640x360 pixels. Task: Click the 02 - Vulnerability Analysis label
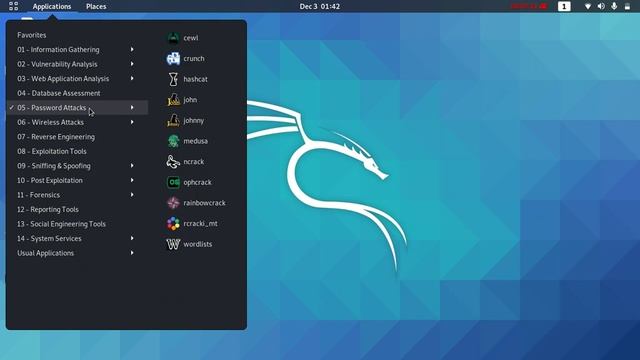57,64
